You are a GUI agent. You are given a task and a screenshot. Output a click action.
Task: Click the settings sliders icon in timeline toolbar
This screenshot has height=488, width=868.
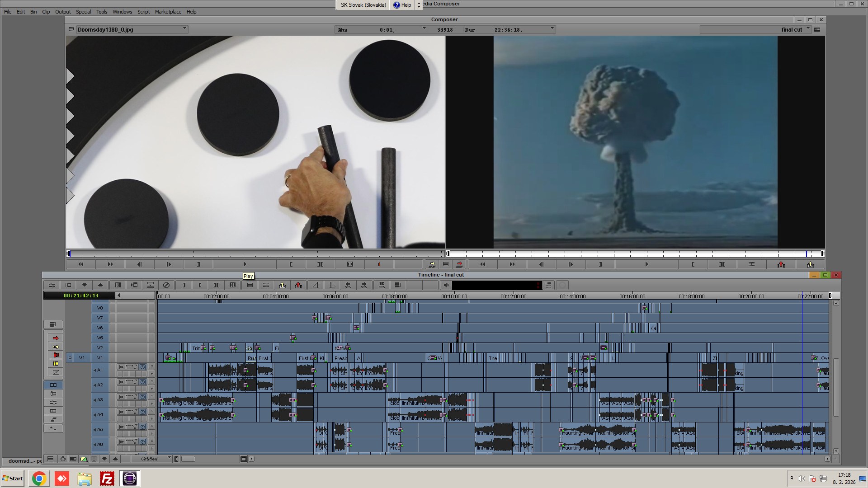click(x=52, y=285)
